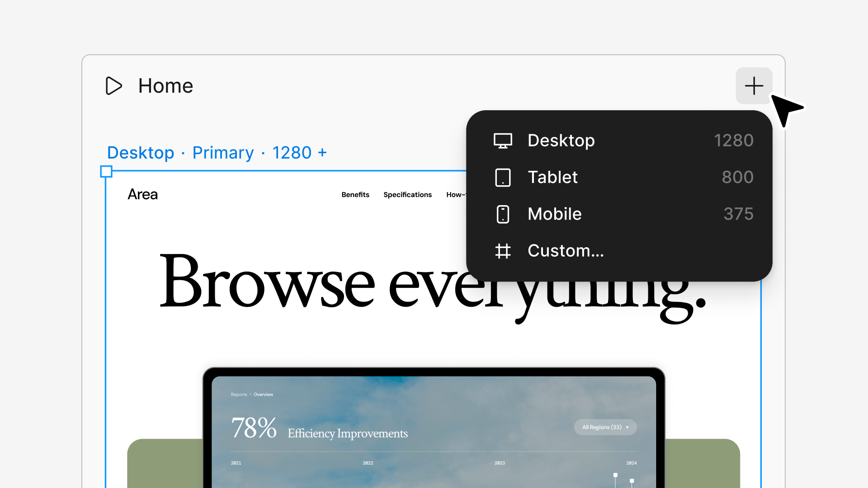Click the Home page title
Viewport: 868px width, 488px height.
165,86
